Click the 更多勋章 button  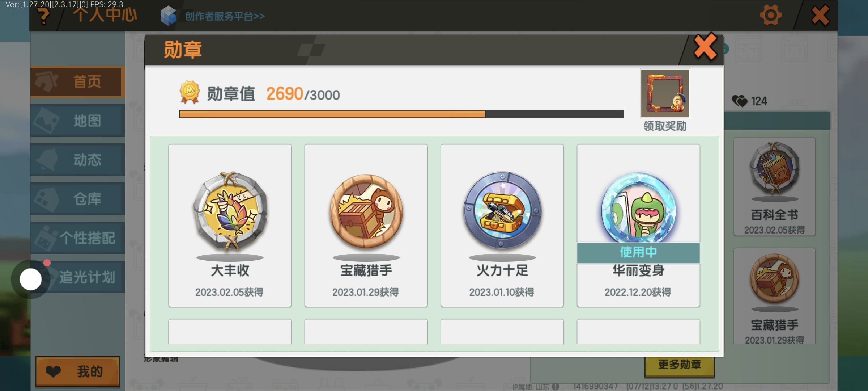coord(680,365)
